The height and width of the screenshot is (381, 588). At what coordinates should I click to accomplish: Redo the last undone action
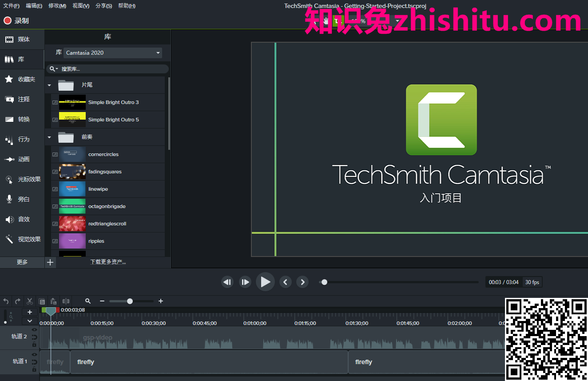tap(18, 301)
